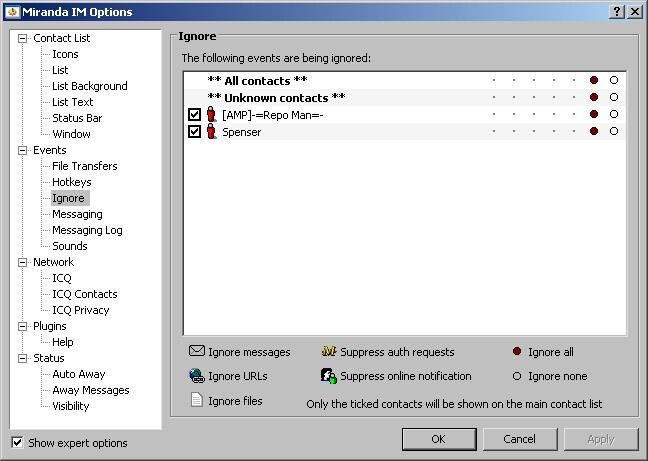Click the Cancel button
The height and width of the screenshot is (461, 648).
pos(519,439)
